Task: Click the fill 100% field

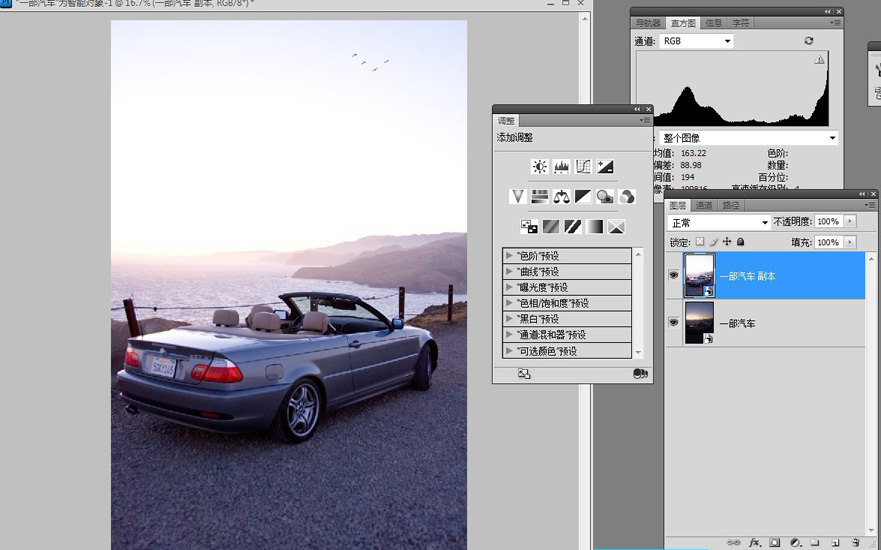Action: [828, 242]
